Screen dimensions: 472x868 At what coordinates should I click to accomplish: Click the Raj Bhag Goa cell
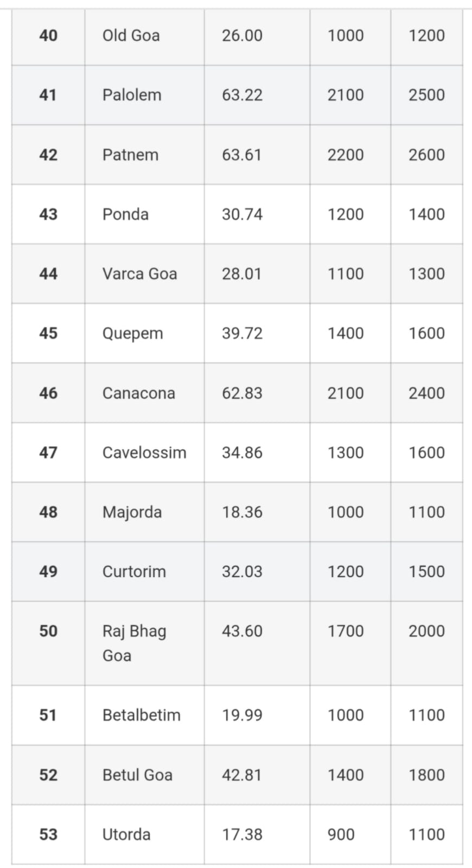click(x=134, y=643)
